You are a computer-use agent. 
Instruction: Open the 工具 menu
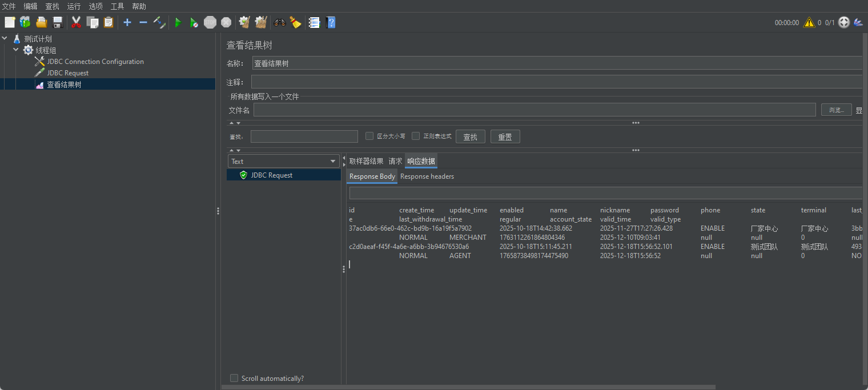pos(117,6)
